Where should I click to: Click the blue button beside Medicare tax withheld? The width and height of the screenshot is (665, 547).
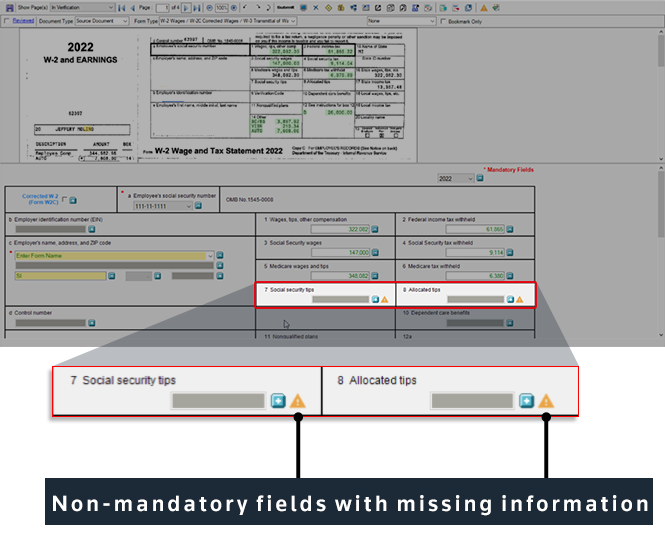[x=510, y=276]
